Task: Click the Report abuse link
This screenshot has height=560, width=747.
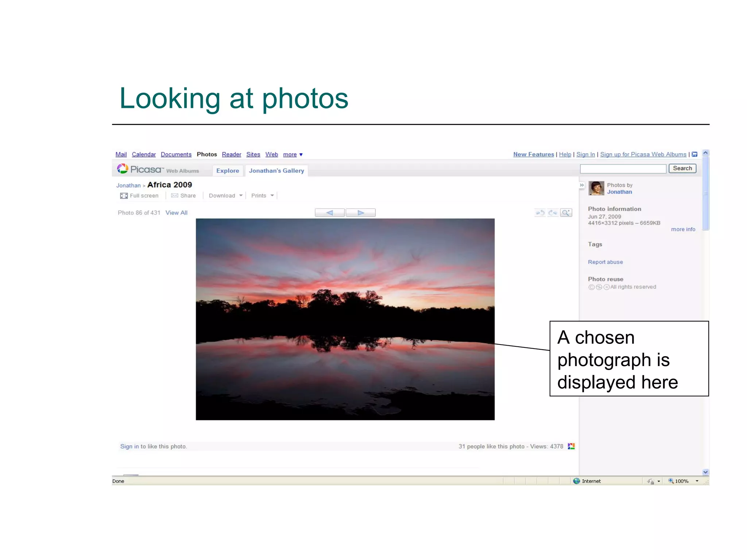Action: (605, 262)
